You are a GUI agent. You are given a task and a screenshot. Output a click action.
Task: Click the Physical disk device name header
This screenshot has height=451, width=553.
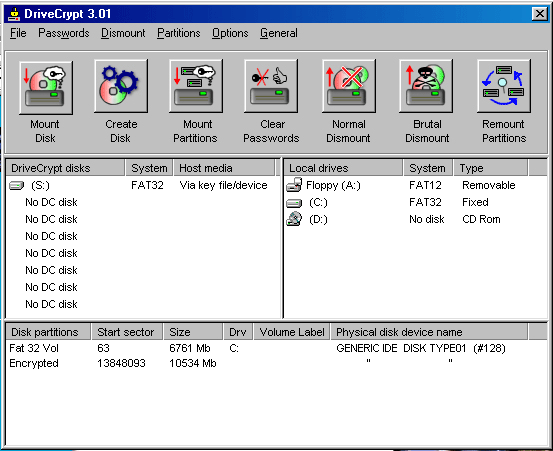pos(429,332)
